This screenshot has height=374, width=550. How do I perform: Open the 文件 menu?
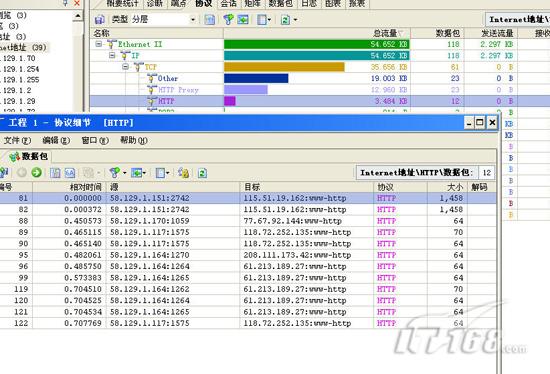[17, 140]
